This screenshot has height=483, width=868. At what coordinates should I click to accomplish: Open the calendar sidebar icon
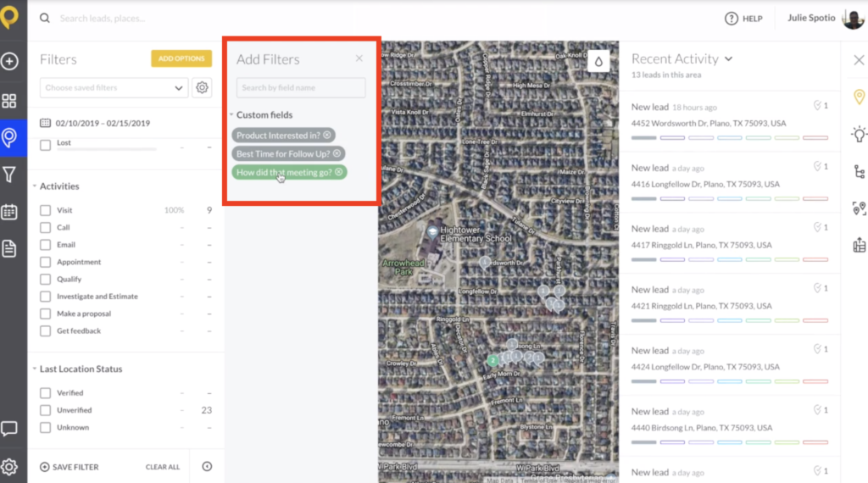tap(9, 212)
